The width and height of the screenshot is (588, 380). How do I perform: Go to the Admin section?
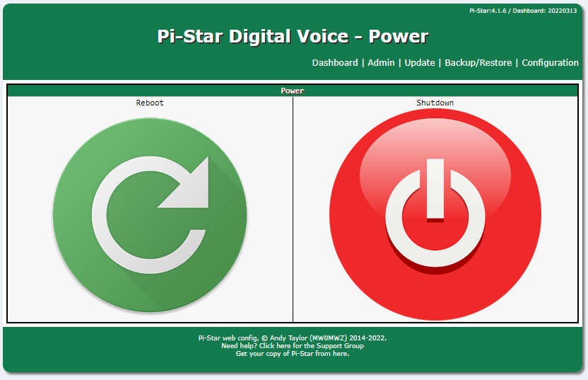pos(381,63)
